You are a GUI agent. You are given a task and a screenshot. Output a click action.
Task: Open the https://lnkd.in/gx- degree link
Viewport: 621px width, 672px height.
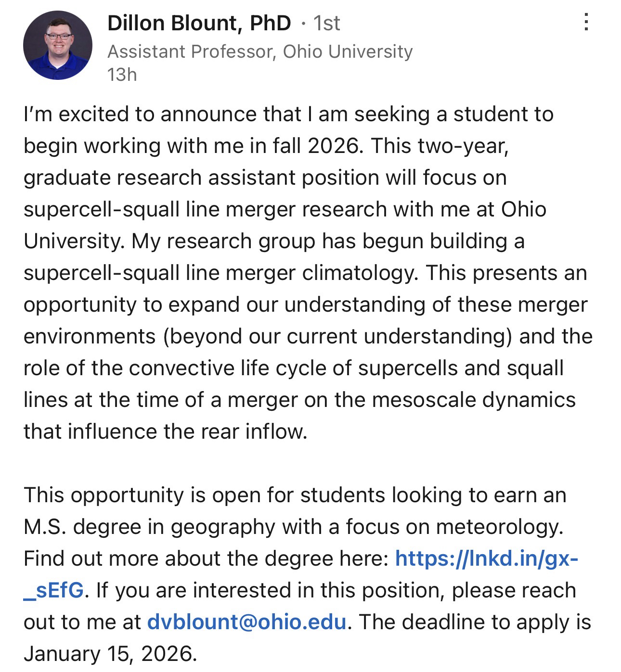pos(486,558)
